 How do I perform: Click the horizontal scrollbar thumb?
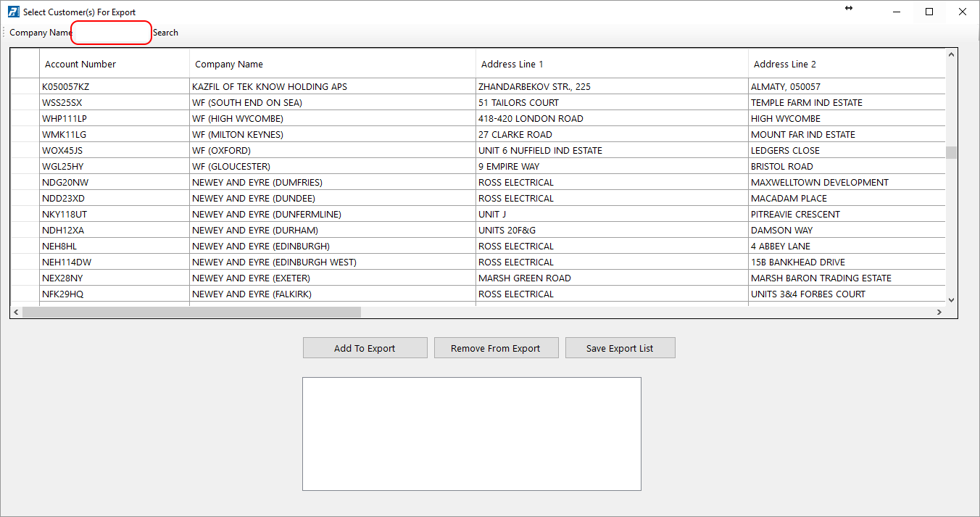[x=191, y=312]
